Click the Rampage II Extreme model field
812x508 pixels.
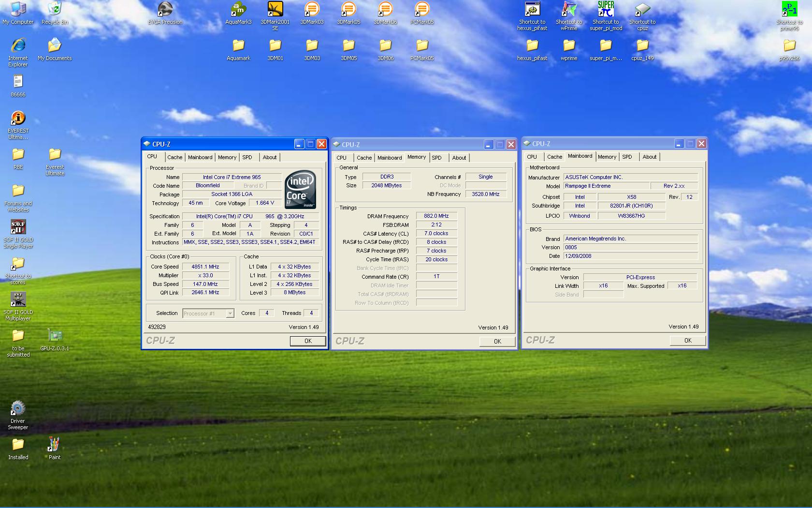(x=606, y=186)
